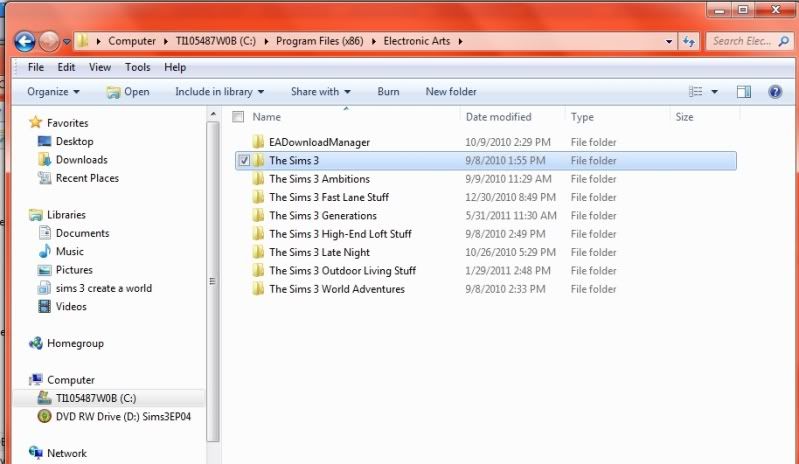
Task: Uncheck The Sims 3 folder checkbox
Action: [x=245, y=160]
